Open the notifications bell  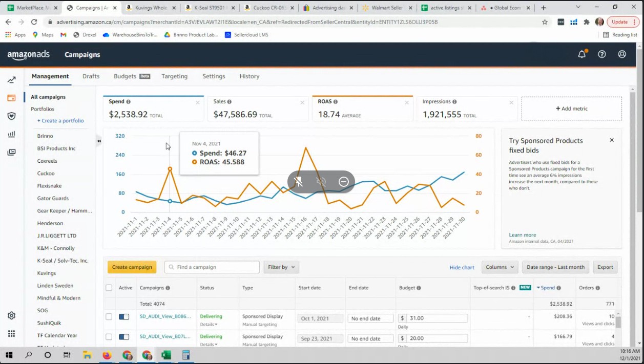(582, 54)
